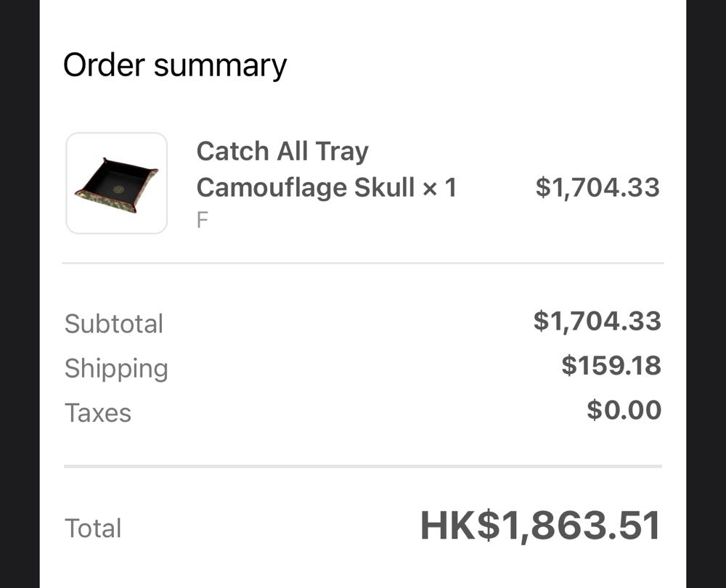The width and height of the screenshot is (726, 588).
Task: Click the Taxes amount $0.00
Action: 624,410
